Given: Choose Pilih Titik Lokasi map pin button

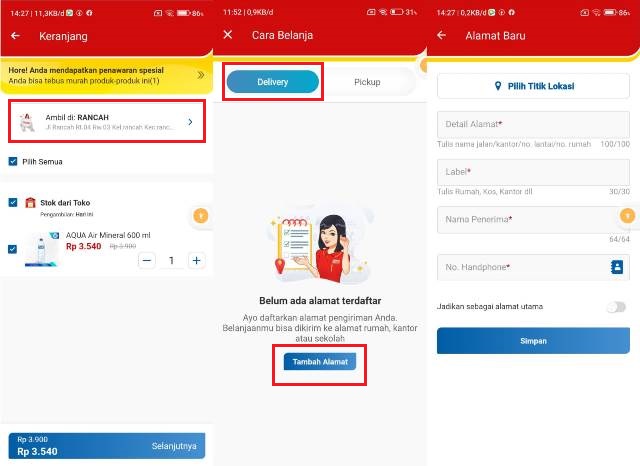Looking at the screenshot, I should [x=533, y=86].
